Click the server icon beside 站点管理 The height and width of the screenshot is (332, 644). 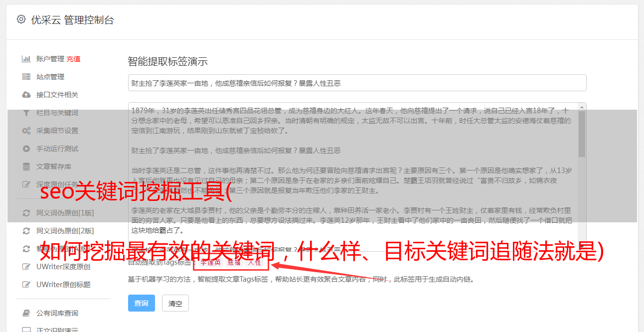(x=26, y=77)
